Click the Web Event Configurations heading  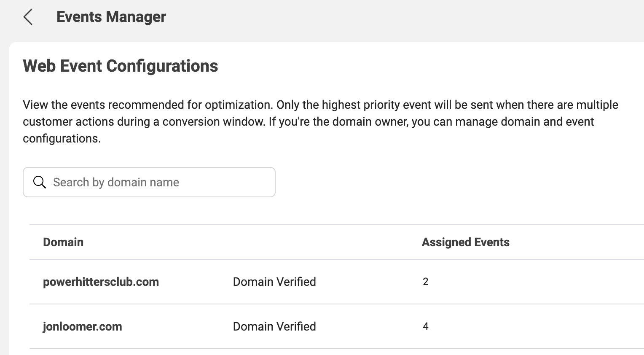click(121, 66)
